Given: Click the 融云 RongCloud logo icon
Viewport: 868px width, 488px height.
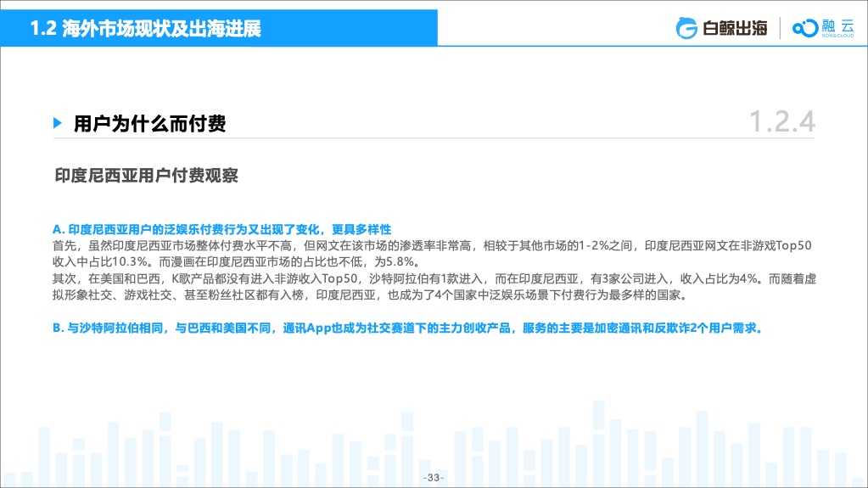Looking at the screenshot, I should tap(805, 28).
